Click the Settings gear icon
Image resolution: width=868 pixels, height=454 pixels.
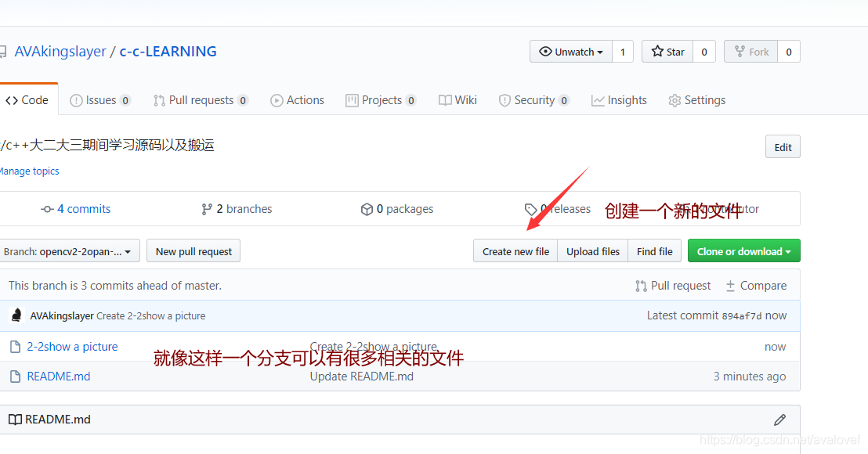pos(675,101)
